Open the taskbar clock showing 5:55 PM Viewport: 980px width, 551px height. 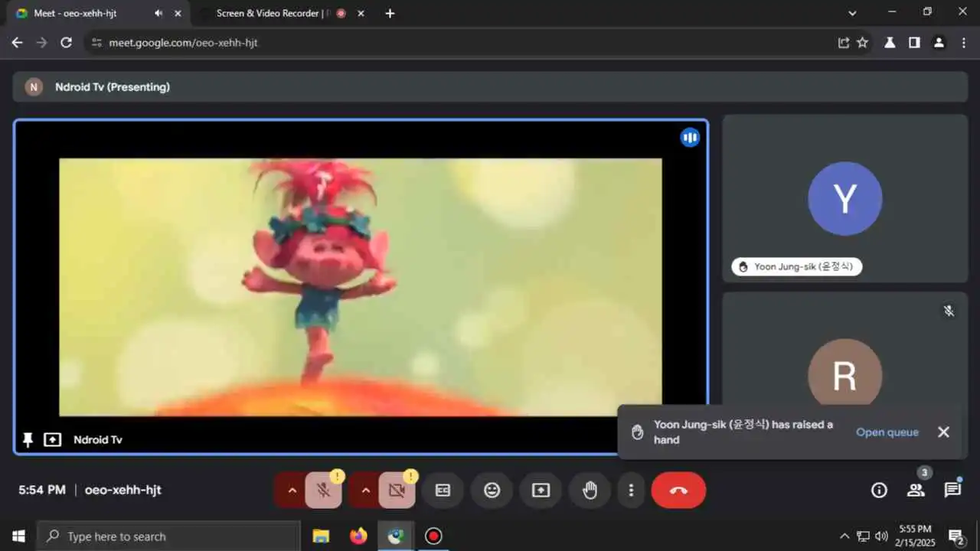click(915, 536)
